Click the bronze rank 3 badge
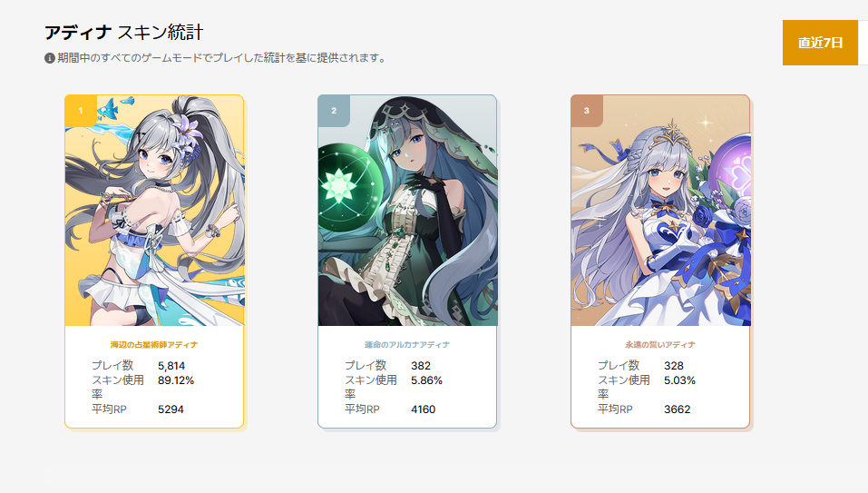This screenshot has width=868, height=493. pyautogui.click(x=587, y=111)
